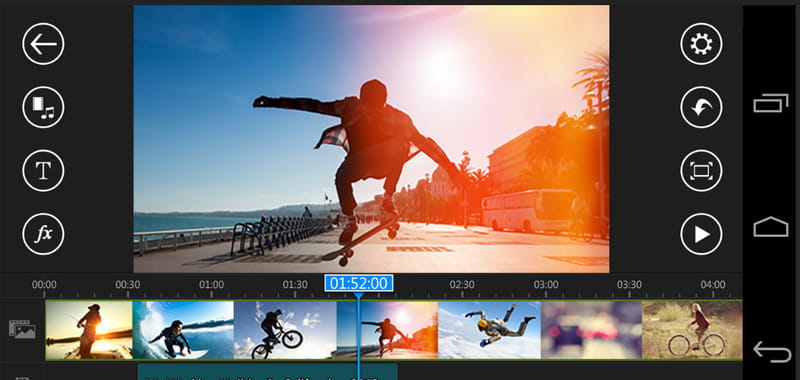
Task: Tap Android system back button
Action: (772, 352)
